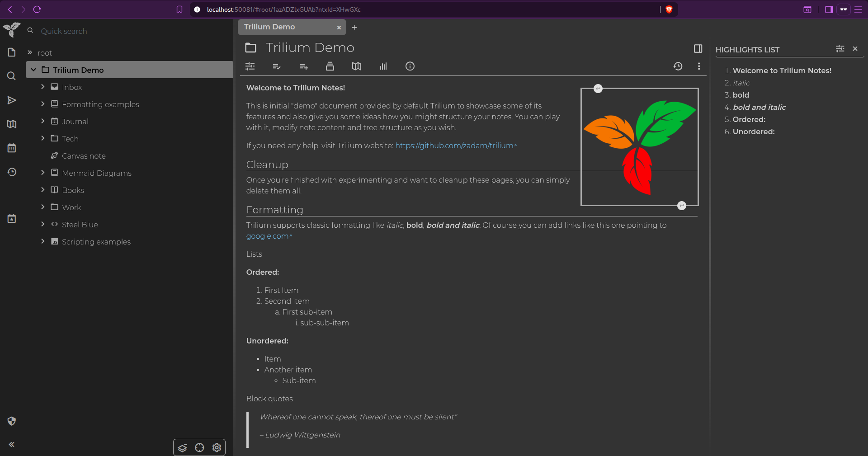Screen dimensions: 868x456
Task: Jump to the 'bold and italic' highlight entry
Action: coord(759,107)
